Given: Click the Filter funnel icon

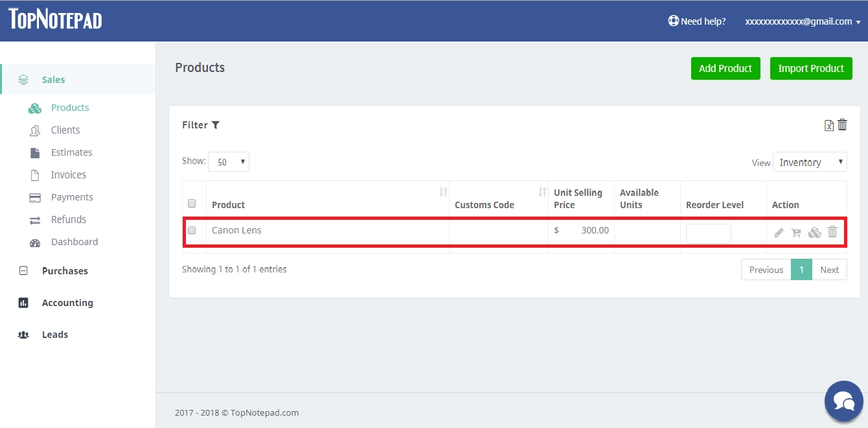Looking at the screenshot, I should (x=216, y=125).
